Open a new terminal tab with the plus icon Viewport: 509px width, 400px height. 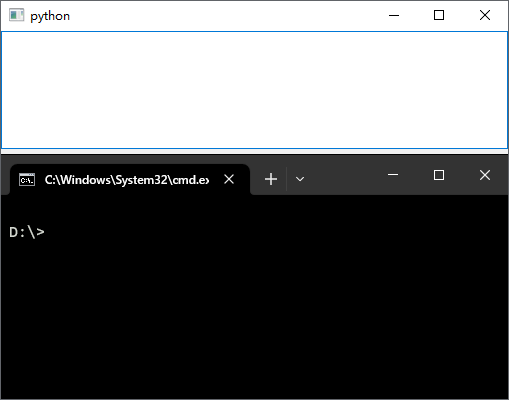point(271,179)
